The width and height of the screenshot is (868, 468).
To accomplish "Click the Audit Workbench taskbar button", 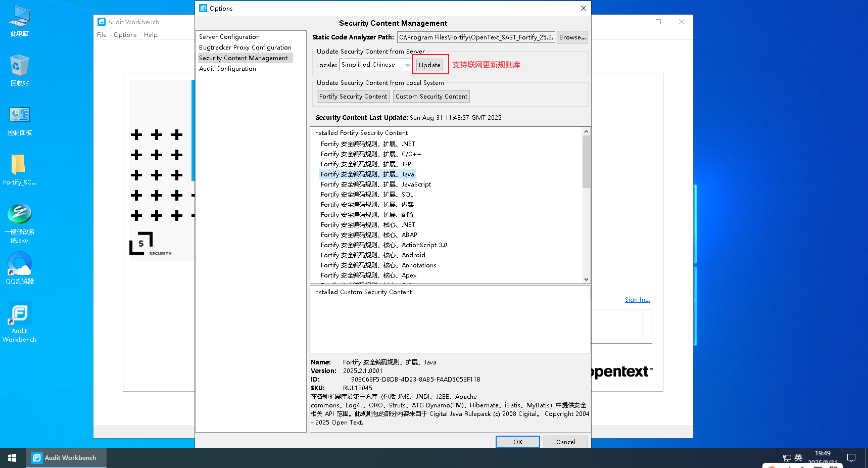I will (66, 458).
